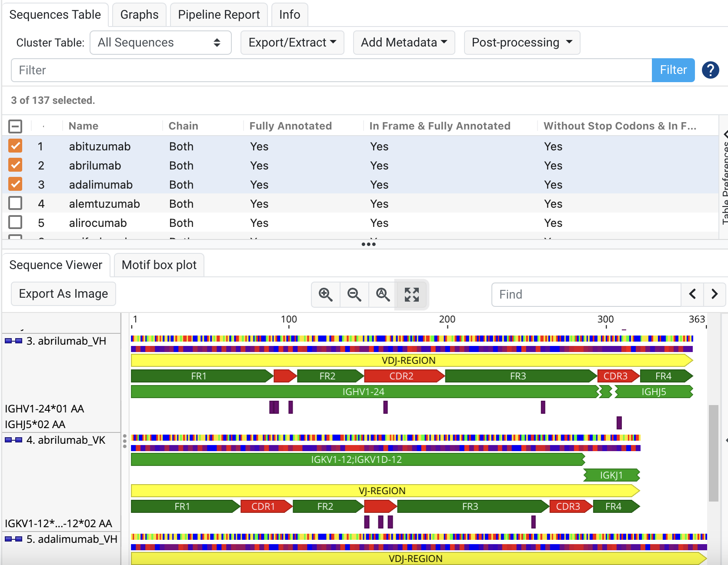This screenshot has height=565, width=728.
Task: Check the alirocumab row checkbox
Action: [15, 223]
